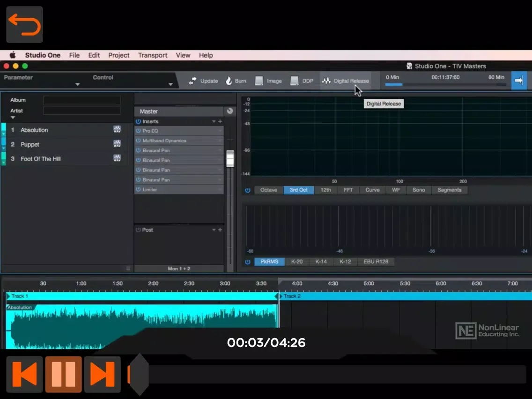Open the File menu
The width and height of the screenshot is (532, 399).
(x=74, y=55)
